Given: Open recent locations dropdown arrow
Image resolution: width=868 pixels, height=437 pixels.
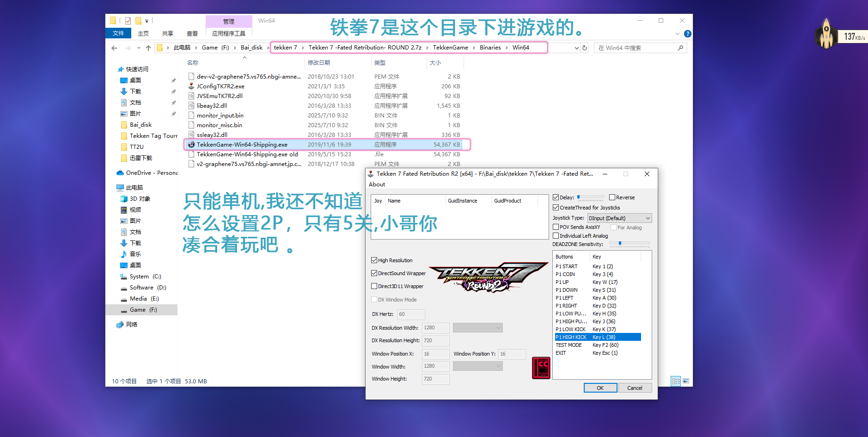Looking at the screenshot, I should pyautogui.click(x=139, y=48).
